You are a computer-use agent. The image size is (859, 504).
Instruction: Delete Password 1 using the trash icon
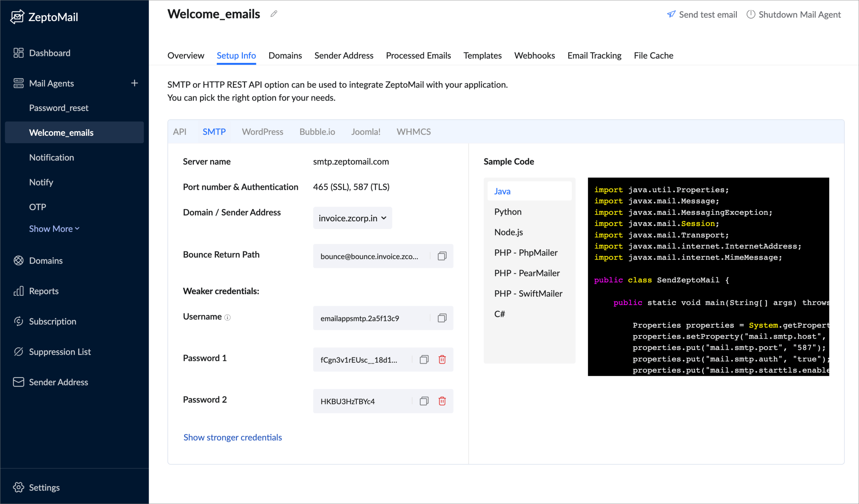pyautogui.click(x=443, y=359)
